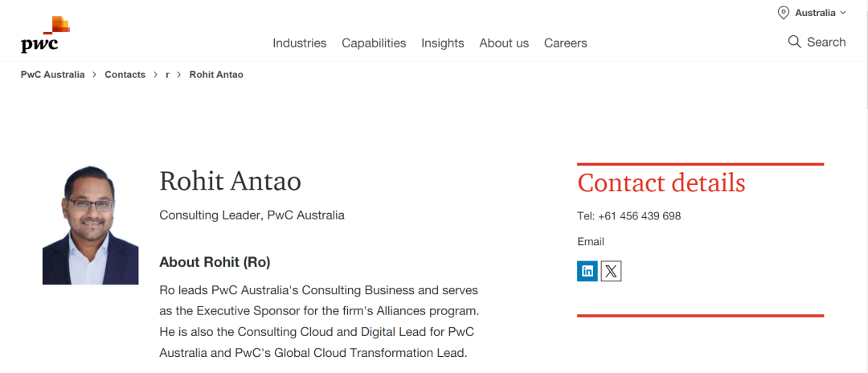
Task: Expand the Australia region chevron
Action: click(843, 13)
